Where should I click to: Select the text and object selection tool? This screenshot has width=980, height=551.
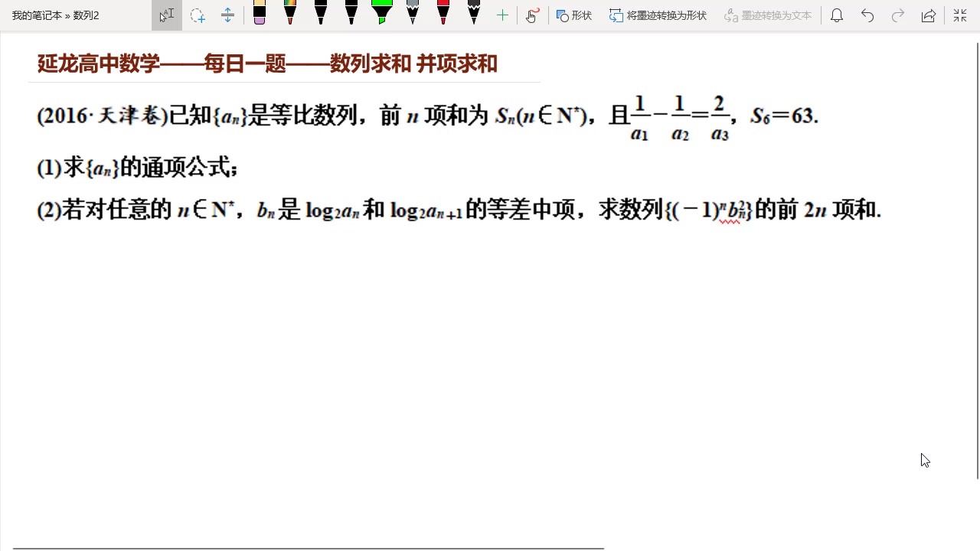point(167,15)
